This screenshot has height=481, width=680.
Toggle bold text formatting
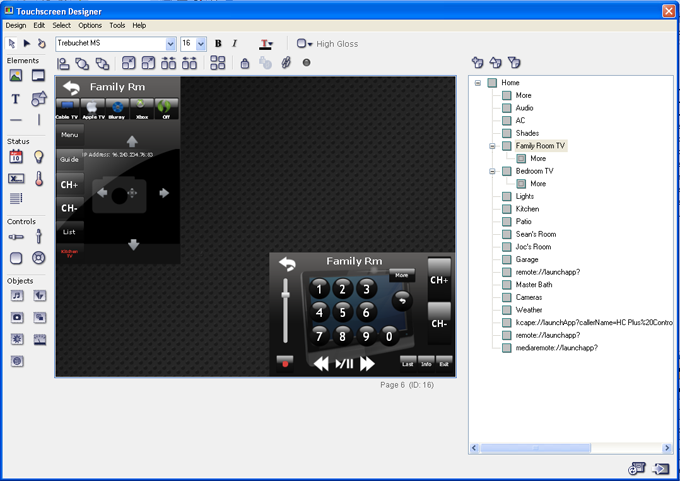[x=218, y=44]
